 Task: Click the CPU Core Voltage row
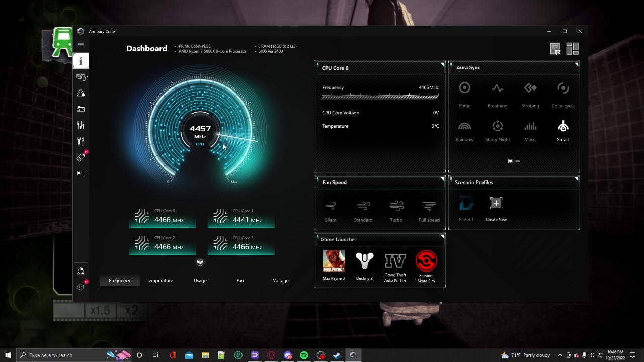380,113
